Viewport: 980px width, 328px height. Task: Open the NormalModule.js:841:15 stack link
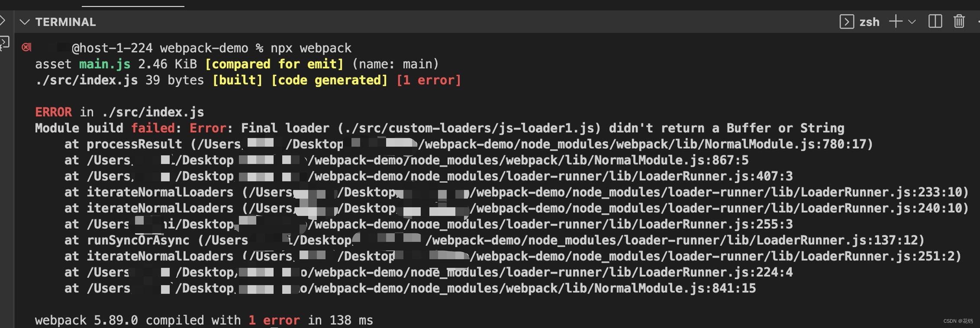(675, 288)
